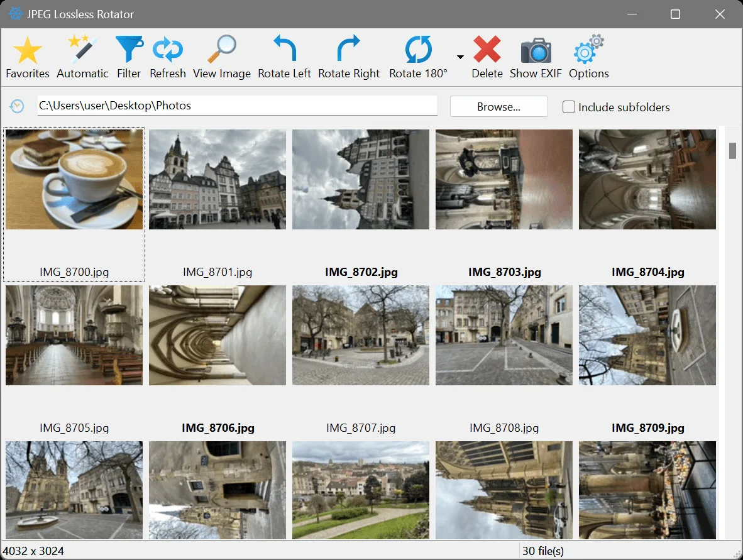The height and width of the screenshot is (560, 743).
Task: Click the IMG_8702.jpg filename label
Action: [x=361, y=272]
